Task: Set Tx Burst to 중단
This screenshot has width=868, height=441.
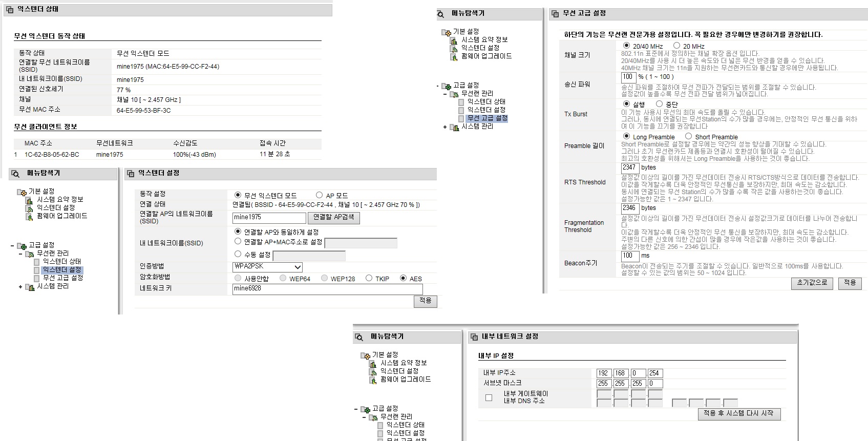Action: click(659, 104)
